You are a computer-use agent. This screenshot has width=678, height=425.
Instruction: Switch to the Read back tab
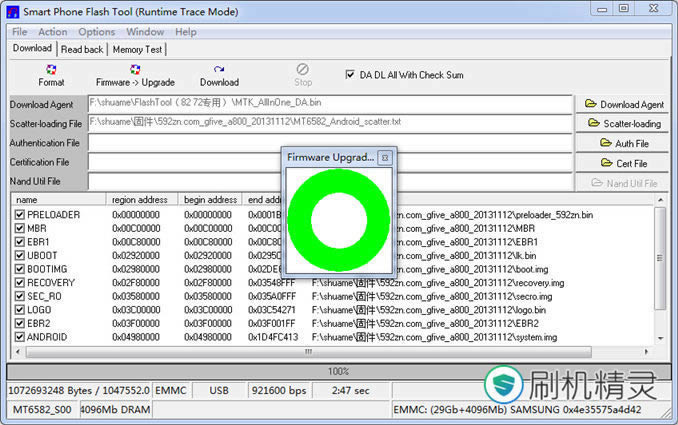(x=82, y=49)
